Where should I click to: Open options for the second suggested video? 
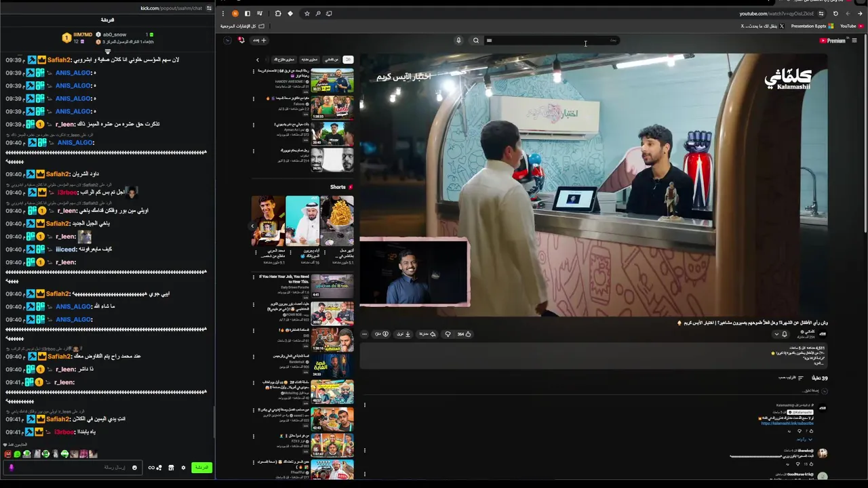[254, 99]
